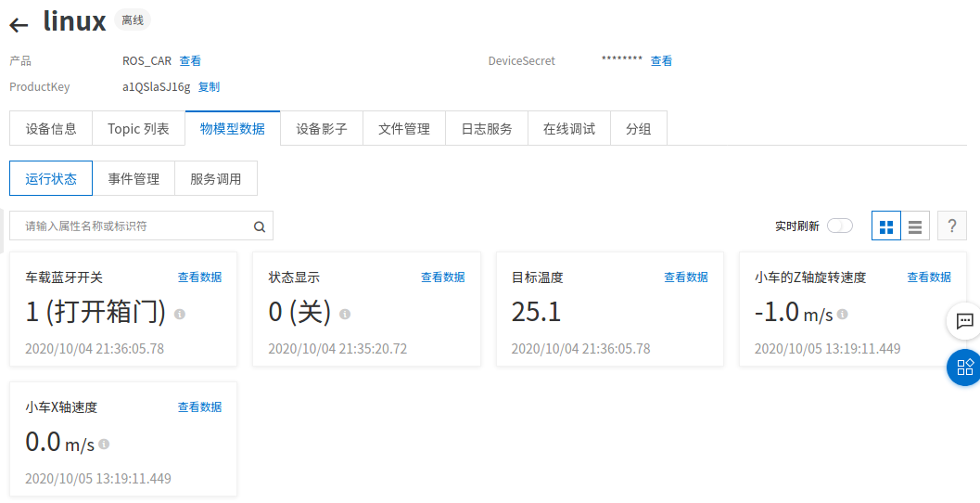Switch to grid card view icon

point(886,226)
